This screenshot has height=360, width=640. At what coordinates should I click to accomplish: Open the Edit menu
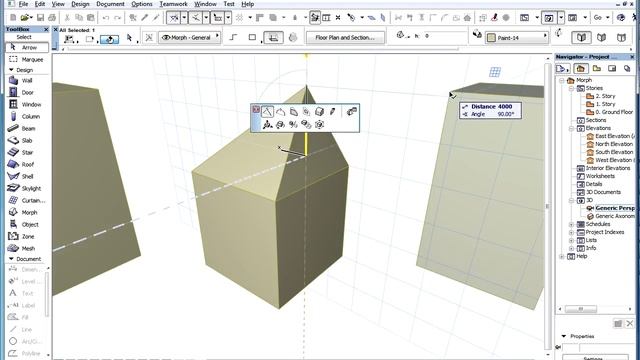point(40,4)
